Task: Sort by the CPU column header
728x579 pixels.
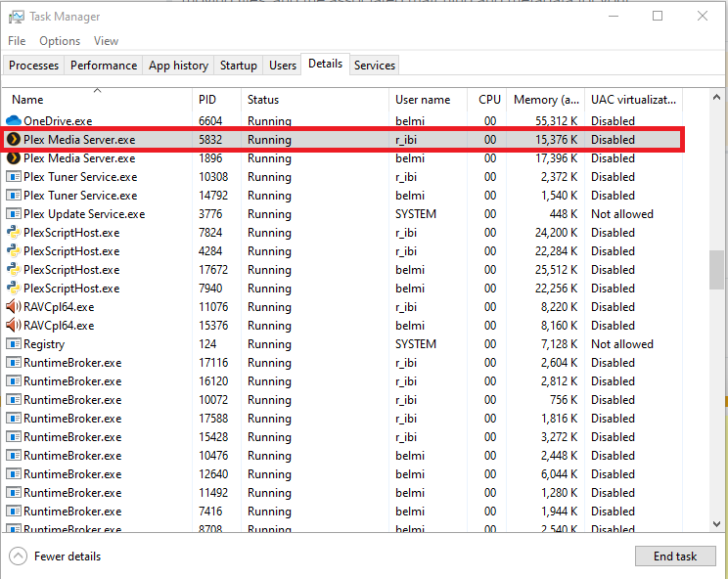Action: (486, 100)
